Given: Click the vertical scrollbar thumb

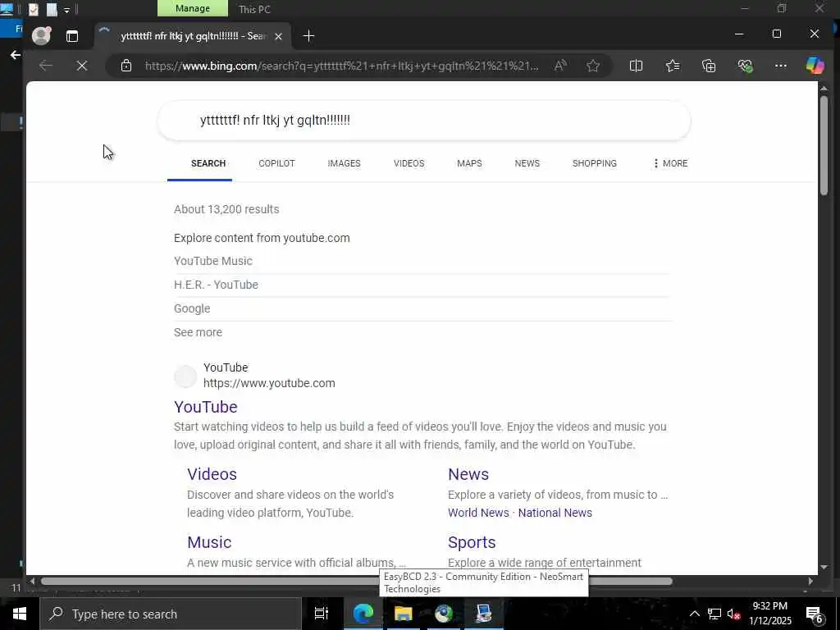Looking at the screenshot, I should point(824,145).
